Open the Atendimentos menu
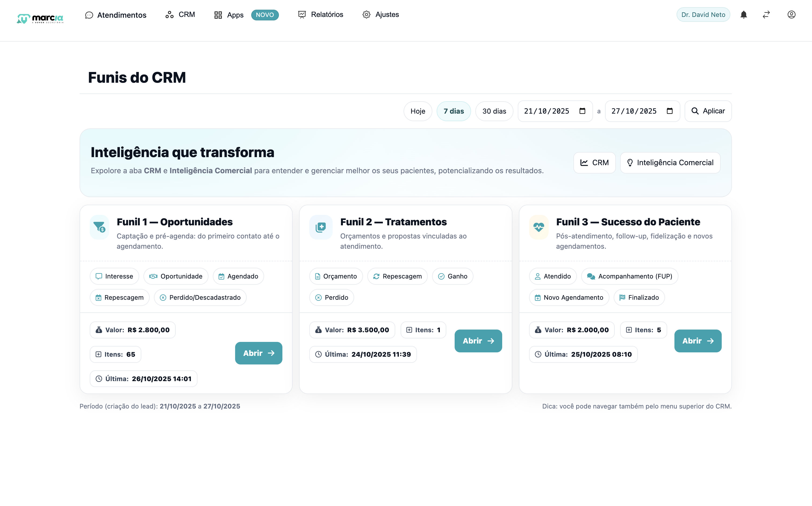 pos(116,15)
